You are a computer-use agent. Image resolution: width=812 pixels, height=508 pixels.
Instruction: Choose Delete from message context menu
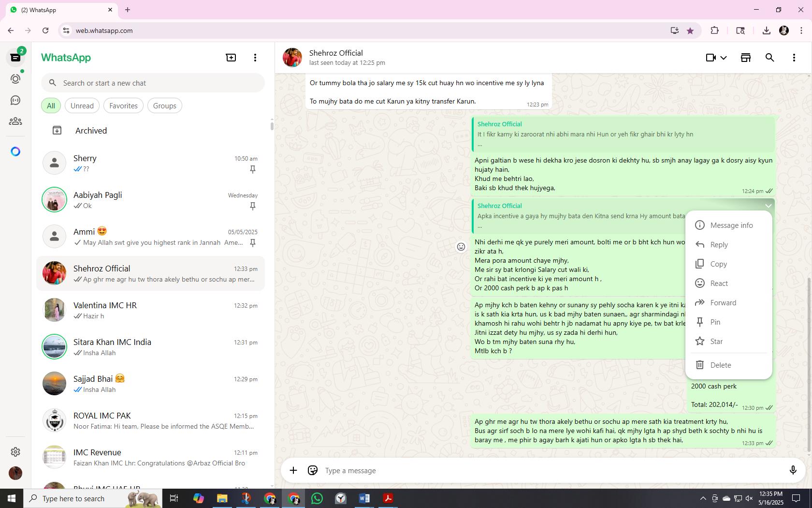[x=728, y=365]
